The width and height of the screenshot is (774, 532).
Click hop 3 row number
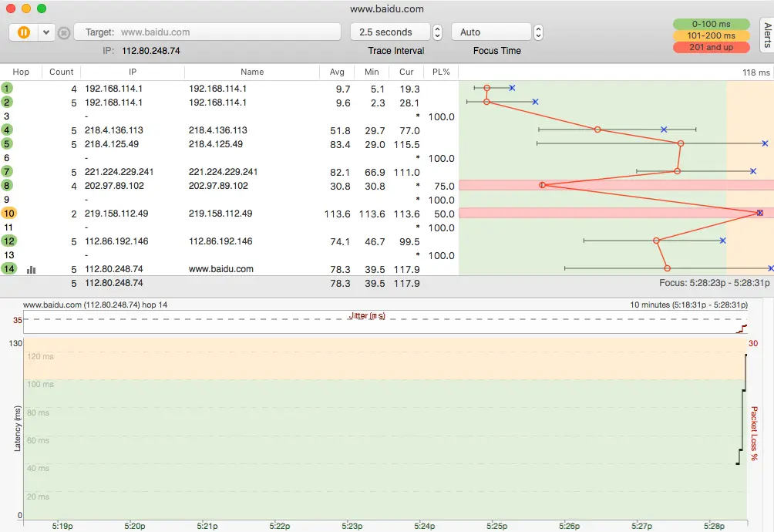coord(6,116)
